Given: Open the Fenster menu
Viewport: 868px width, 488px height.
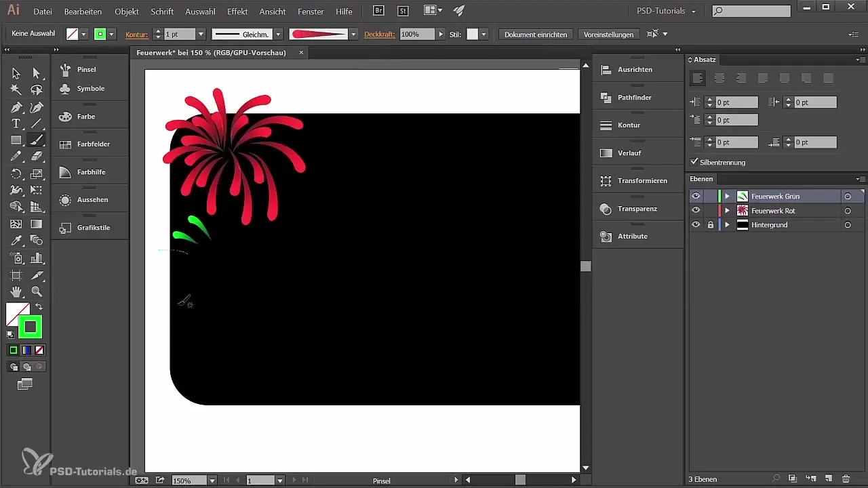Looking at the screenshot, I should tap(311, 12).
